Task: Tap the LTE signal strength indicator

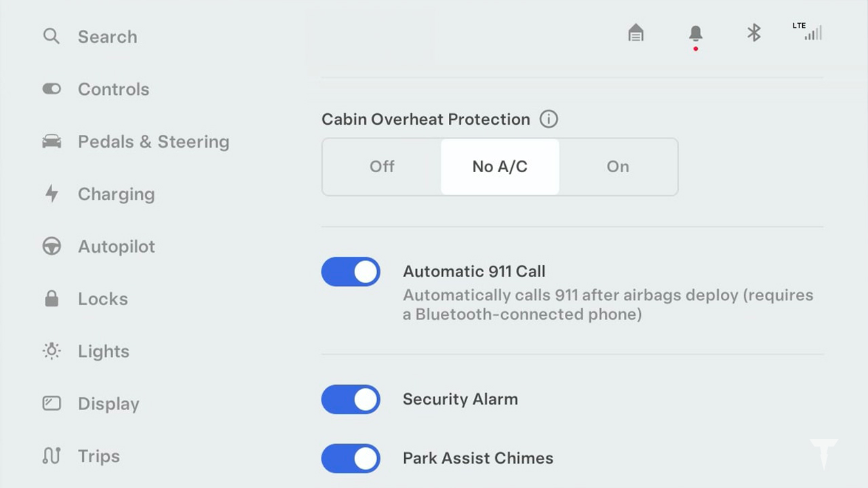Action: pos(808,31)
